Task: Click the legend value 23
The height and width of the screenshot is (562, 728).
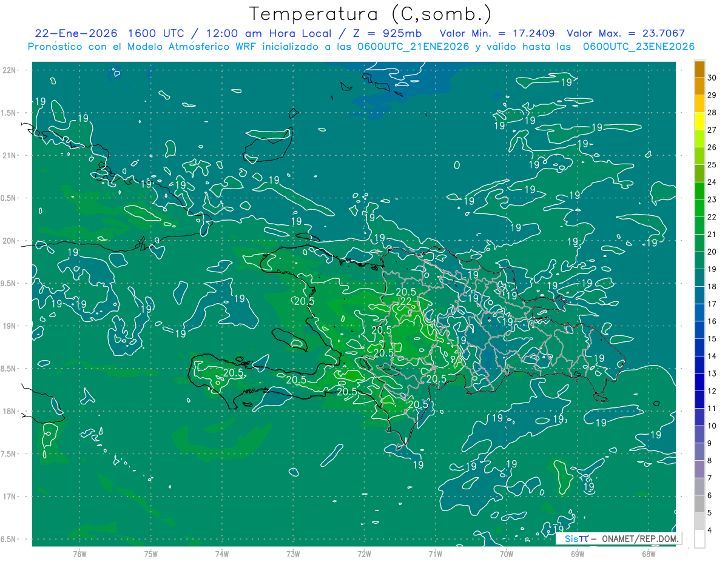Action: [x=712, y=199]
